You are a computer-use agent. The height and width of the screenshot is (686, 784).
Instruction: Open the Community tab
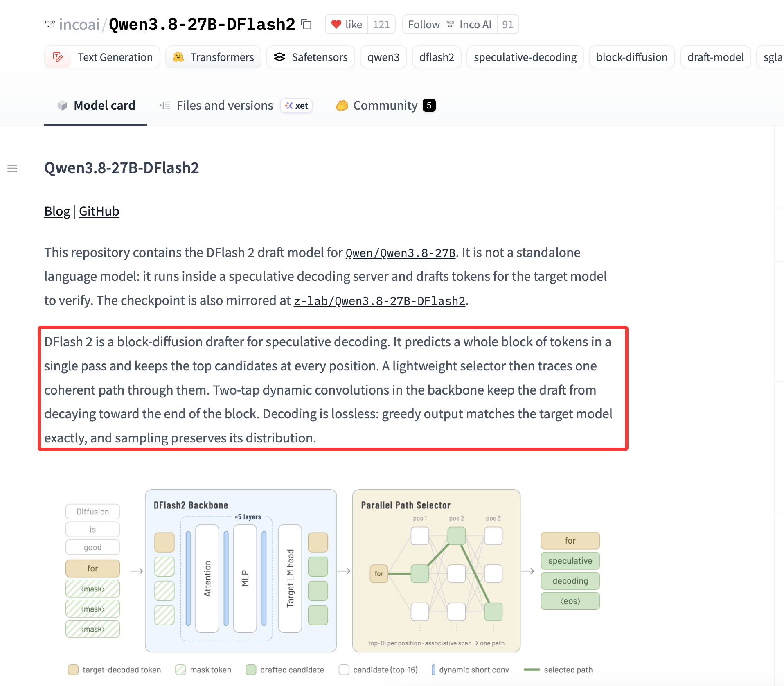385,106
